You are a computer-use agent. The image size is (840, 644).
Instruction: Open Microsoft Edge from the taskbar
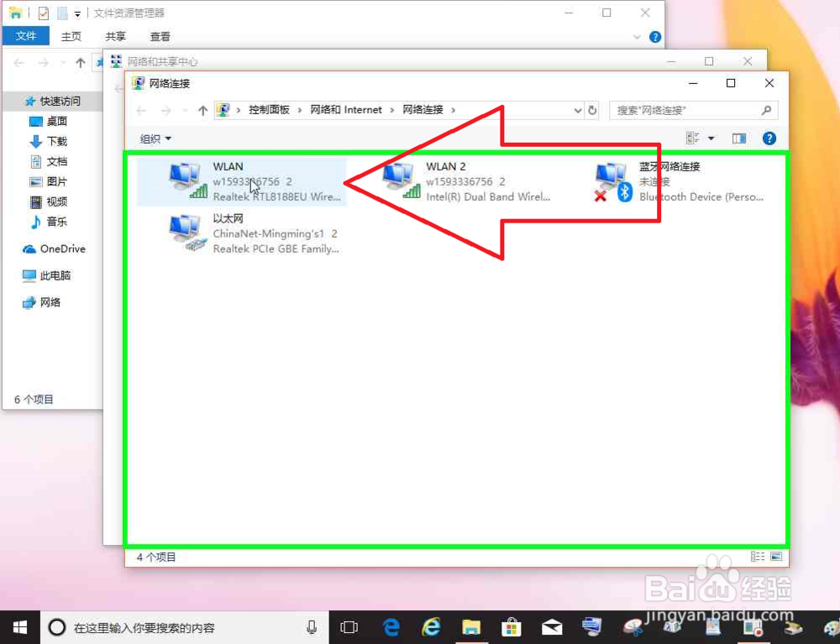(391, 626)
